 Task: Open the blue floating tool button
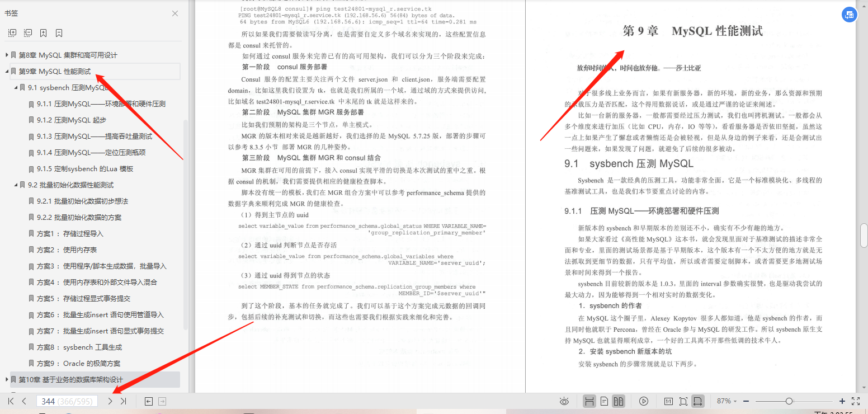click(850, 15)
